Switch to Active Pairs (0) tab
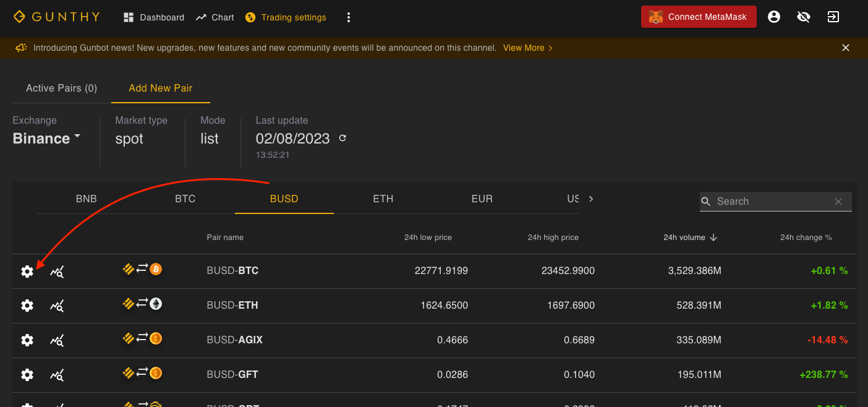The height and width of the screenshot is (407, 868). [62, 88]
